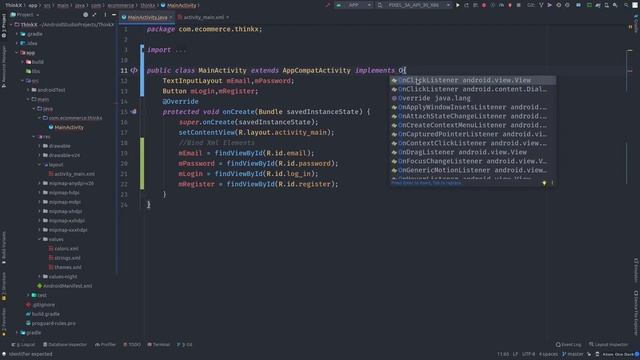The height and width of the screenshot is (360, 640).
Task: Open Gradle side panel on right edge
Action: point(636,23)
